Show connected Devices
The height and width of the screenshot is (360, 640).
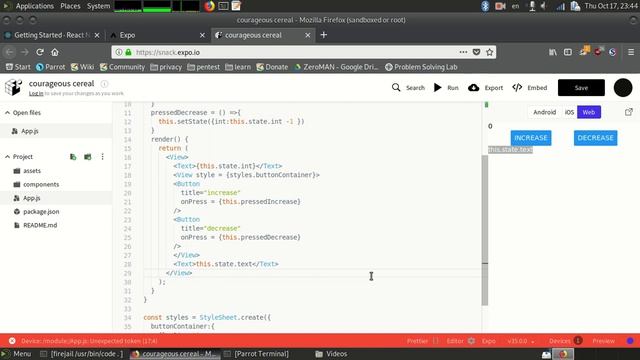[565, 341]
